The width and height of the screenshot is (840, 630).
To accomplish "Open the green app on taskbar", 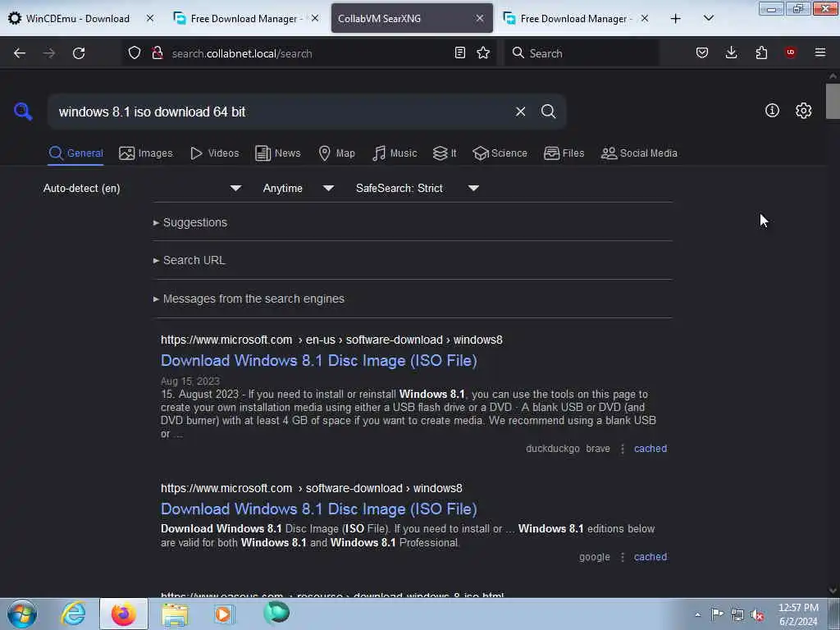I will [276, 614].
